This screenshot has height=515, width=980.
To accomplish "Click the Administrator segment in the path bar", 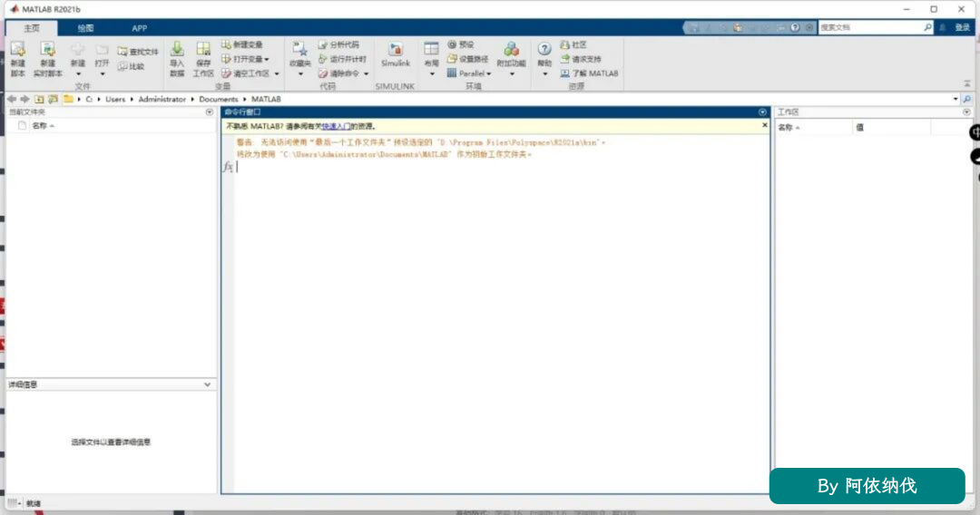I will (x=162, y=99).
